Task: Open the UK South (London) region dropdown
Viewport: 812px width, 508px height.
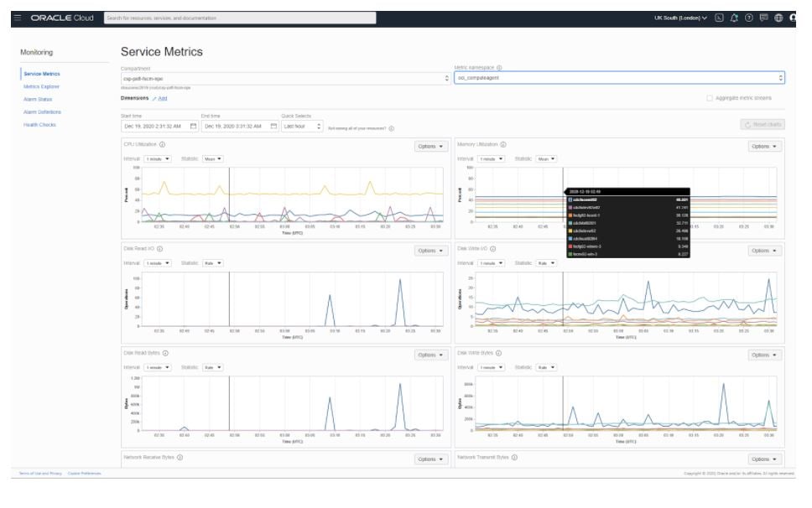Action: coord(680,18)
